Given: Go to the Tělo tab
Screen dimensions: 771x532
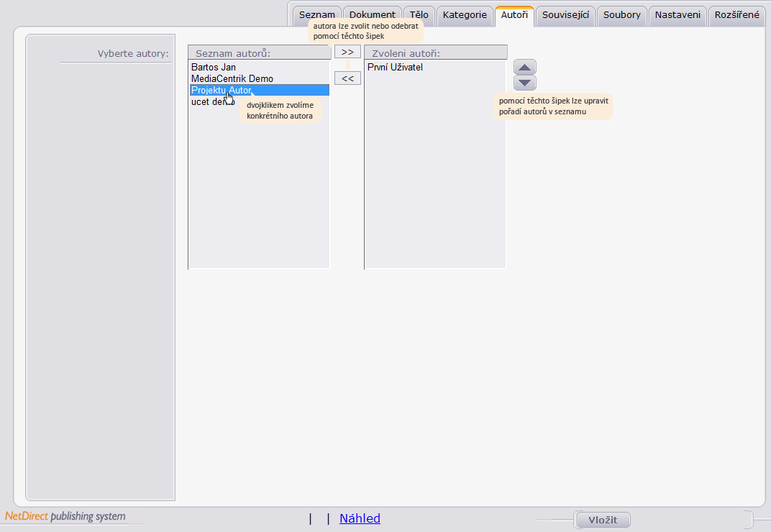Looking at the screenshot, I should (419, 15).
